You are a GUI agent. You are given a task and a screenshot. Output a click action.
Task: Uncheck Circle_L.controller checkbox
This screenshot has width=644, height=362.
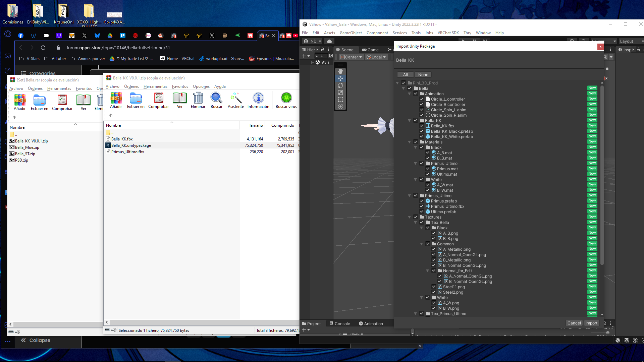click(x=422, y=99)
